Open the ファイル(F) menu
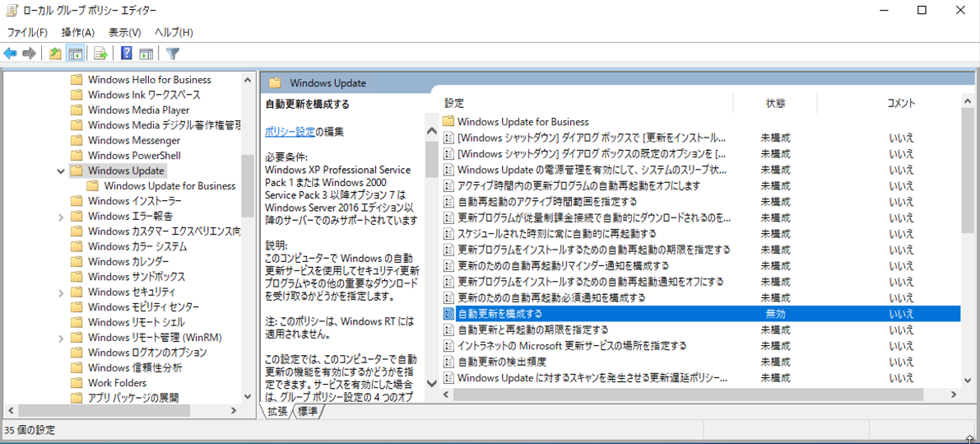The image size is (980, 444). [x=27, y=32]
